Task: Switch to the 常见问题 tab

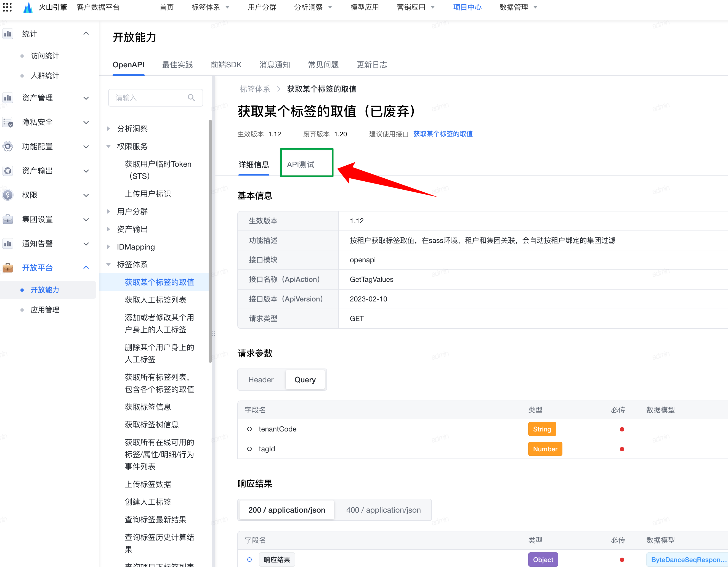Action: tap(323, 65)
